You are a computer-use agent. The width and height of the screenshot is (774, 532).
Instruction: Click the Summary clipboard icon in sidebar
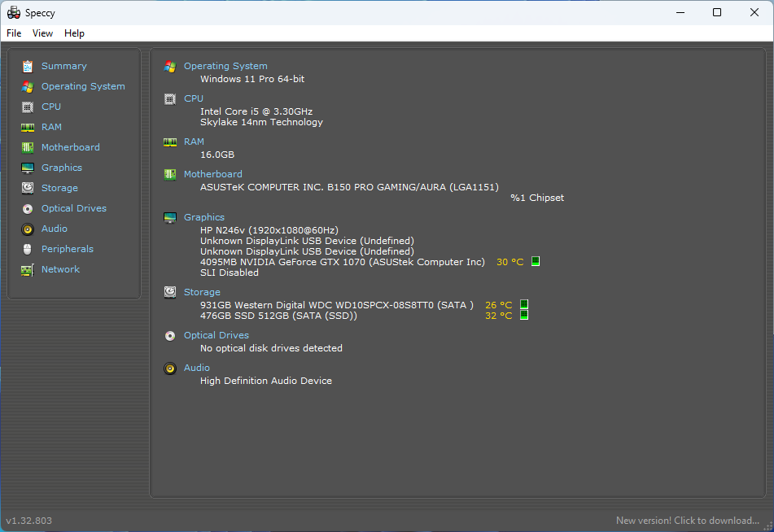point(28,66)
